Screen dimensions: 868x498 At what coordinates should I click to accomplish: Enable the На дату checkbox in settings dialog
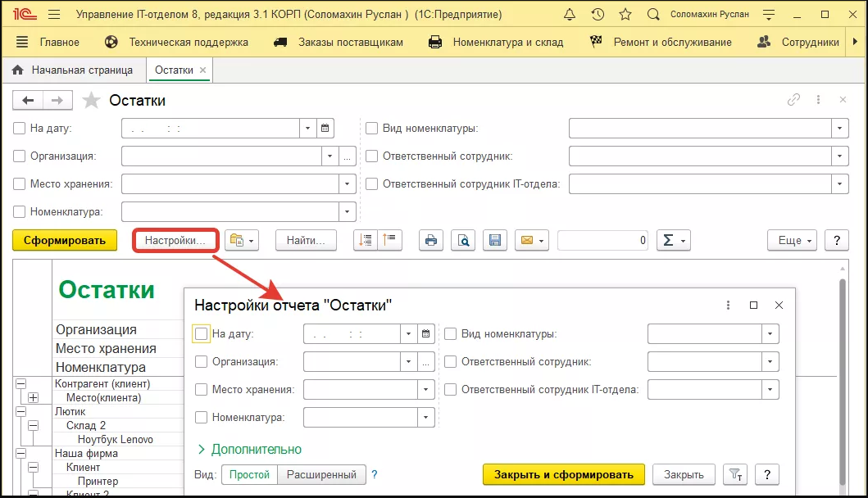tap(202, 333)
